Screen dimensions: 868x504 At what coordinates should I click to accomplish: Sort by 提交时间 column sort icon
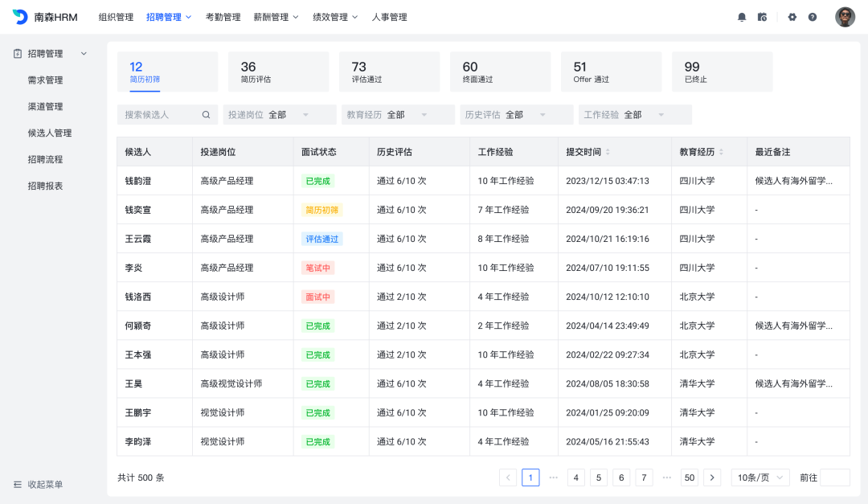click(608, 152)
